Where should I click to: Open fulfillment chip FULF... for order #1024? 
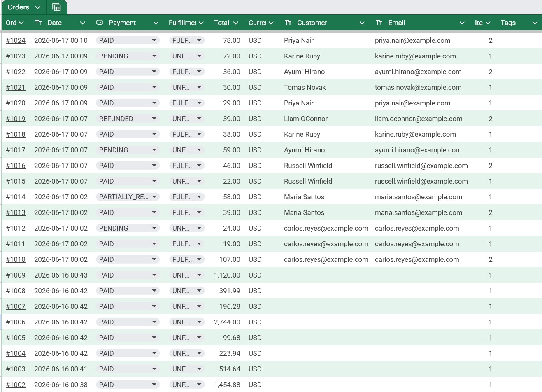pos(187,40)
